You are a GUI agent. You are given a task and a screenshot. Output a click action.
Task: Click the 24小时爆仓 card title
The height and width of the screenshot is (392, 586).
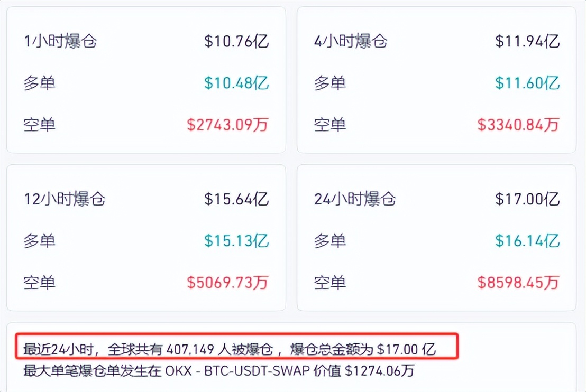[355, 199]
